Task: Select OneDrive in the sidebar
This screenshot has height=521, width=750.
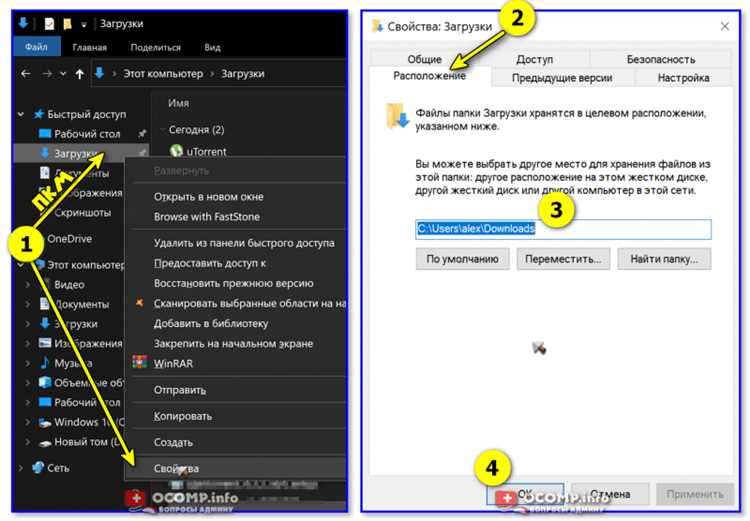Action: [x=69, y=238]
